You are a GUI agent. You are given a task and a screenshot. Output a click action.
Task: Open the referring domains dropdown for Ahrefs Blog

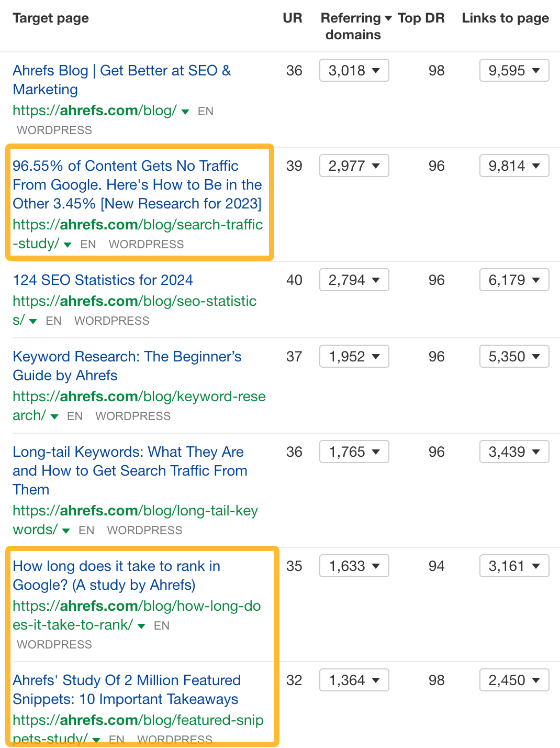pos(354,70)
